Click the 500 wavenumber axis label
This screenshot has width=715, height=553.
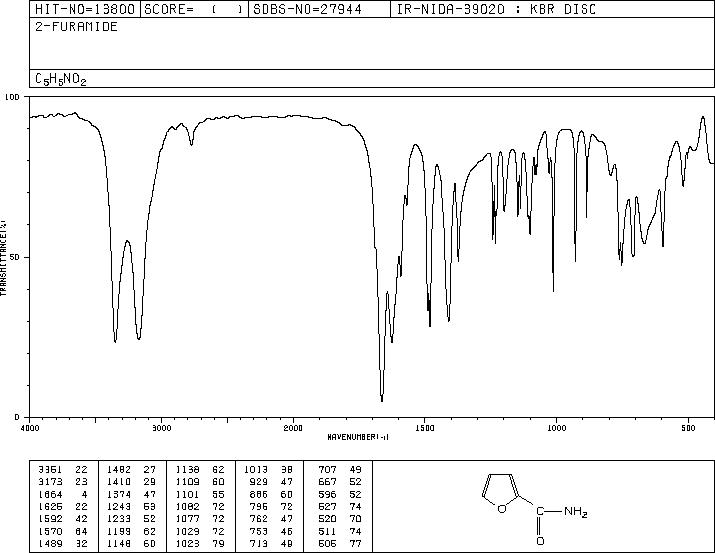tap(688, 428)
